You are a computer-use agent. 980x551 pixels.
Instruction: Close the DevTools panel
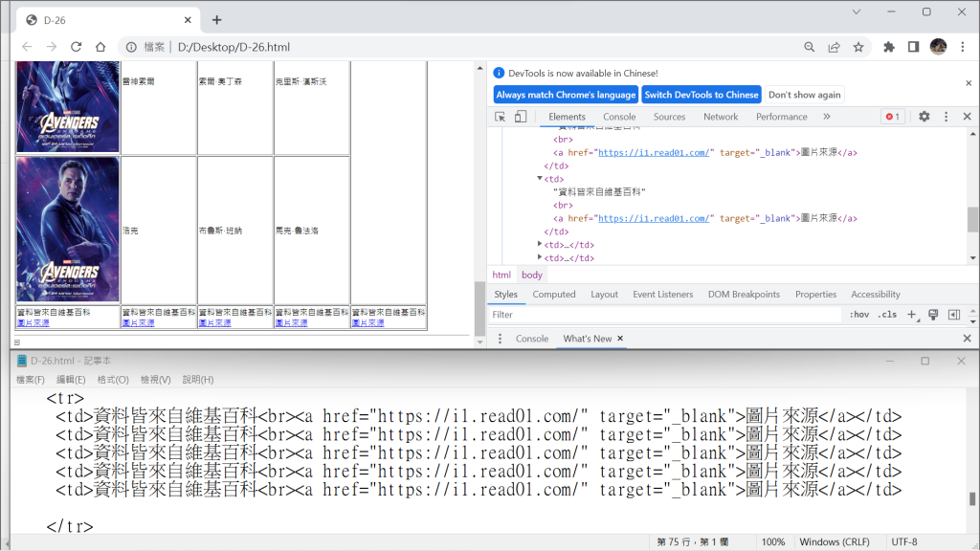(x=968, y=117)
